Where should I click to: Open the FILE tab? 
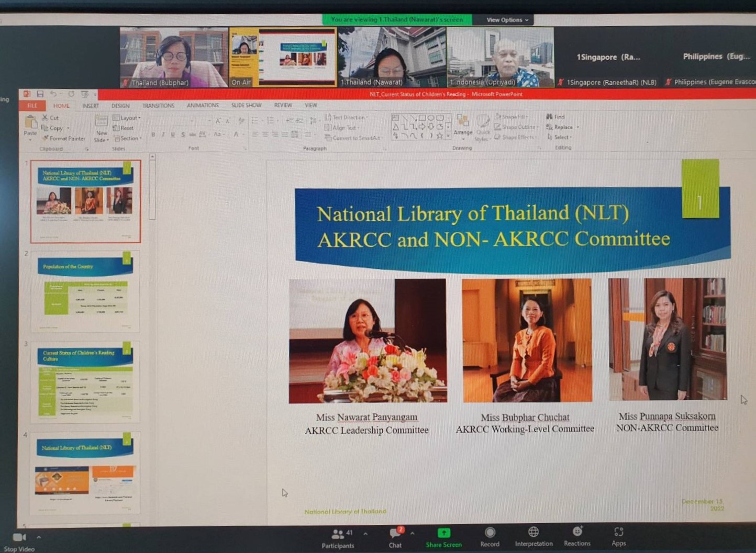point(32,105)
